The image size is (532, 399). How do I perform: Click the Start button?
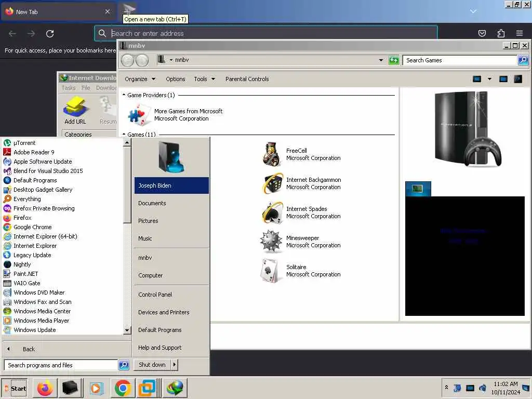[x=15, y=388]
